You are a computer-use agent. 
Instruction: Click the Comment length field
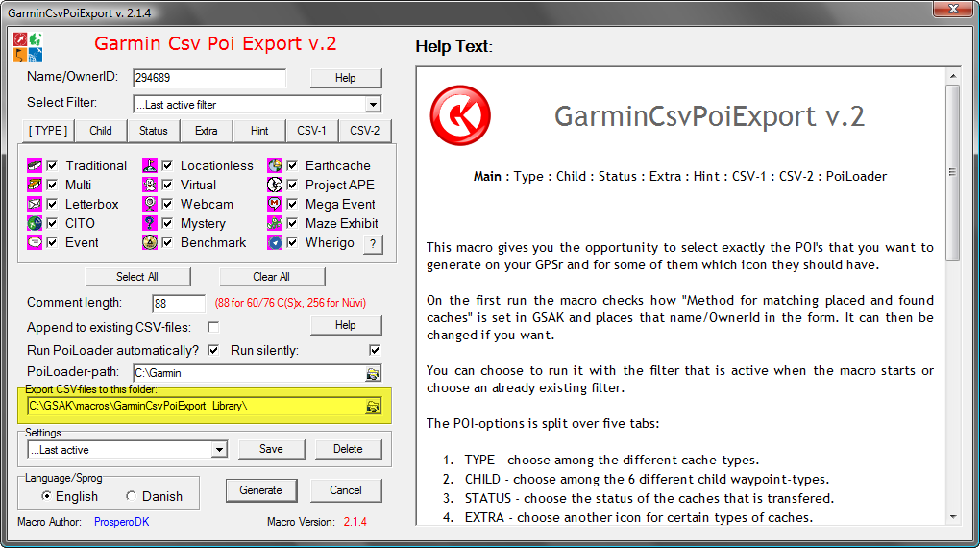point(179,304)
